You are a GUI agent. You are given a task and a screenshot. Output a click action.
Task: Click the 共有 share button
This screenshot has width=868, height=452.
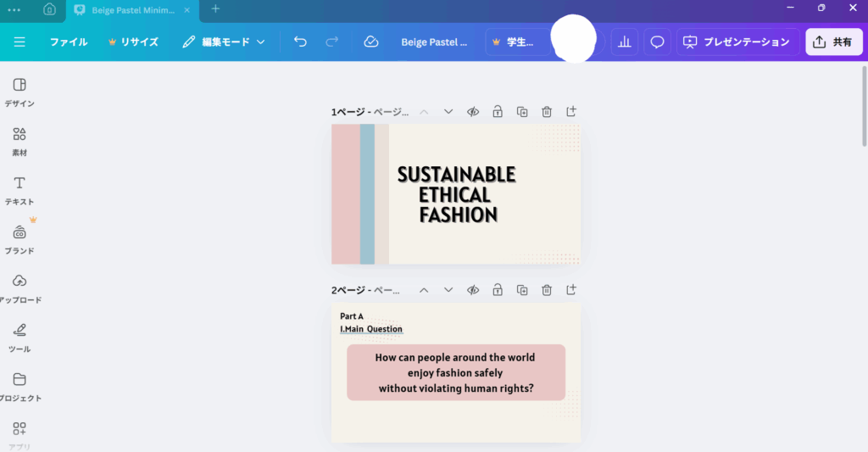click(833, 42)
